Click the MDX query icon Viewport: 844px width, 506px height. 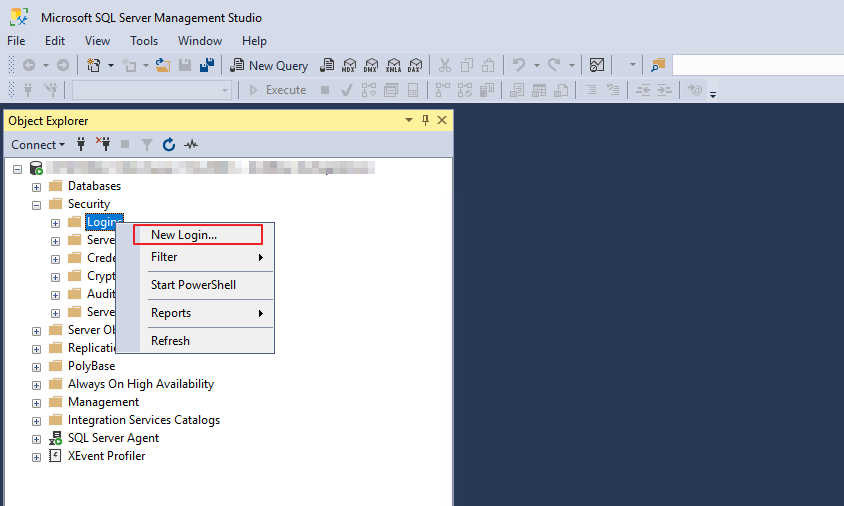coord(349,66)
